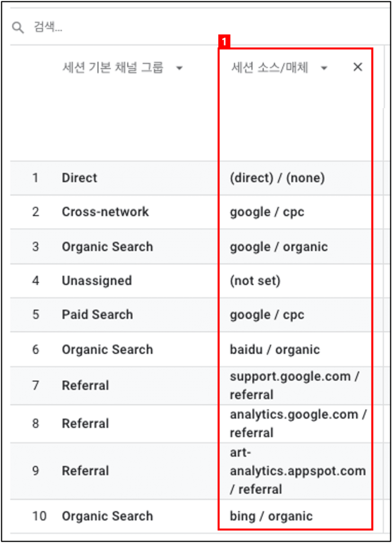The width and height of the screenshot is (392, 543).
Task: Click support.google.com / referral cell
Action: point(295,386)
